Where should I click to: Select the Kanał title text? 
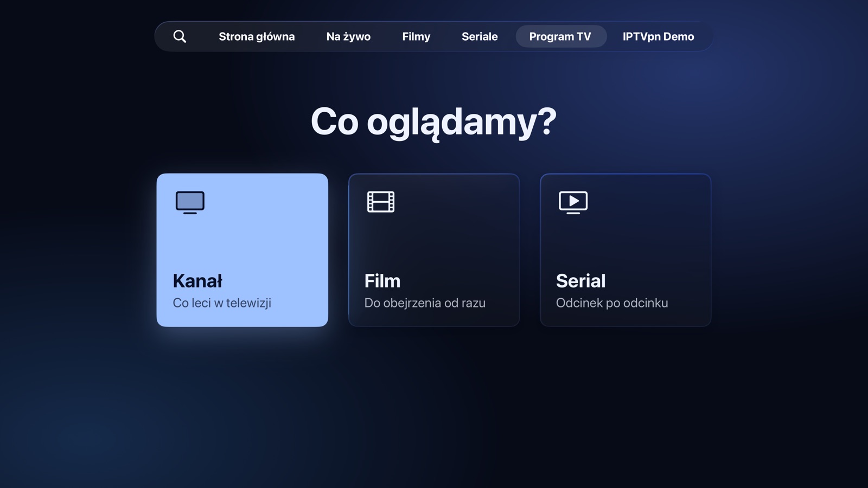(x=197, y=281)
